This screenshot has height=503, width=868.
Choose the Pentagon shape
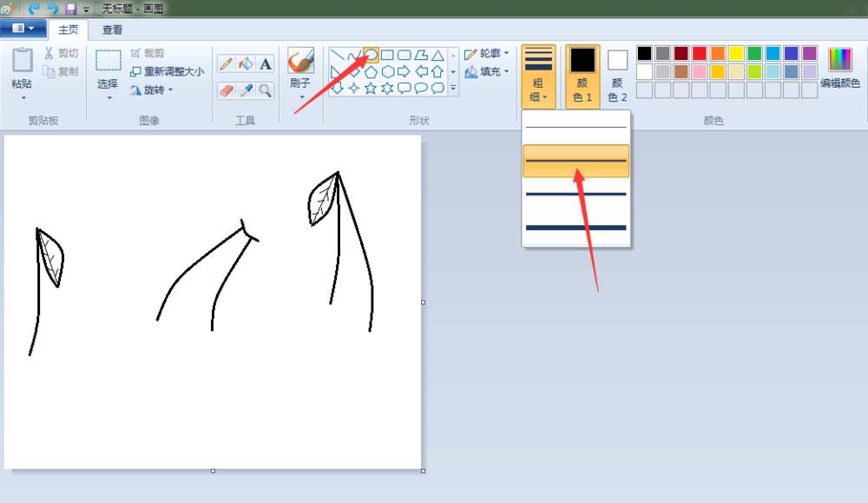tap(371, 71)
